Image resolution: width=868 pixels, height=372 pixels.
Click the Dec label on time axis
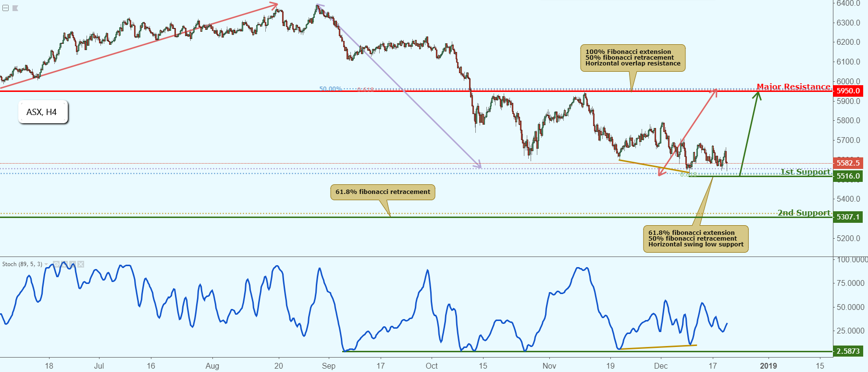pos(661,366)
